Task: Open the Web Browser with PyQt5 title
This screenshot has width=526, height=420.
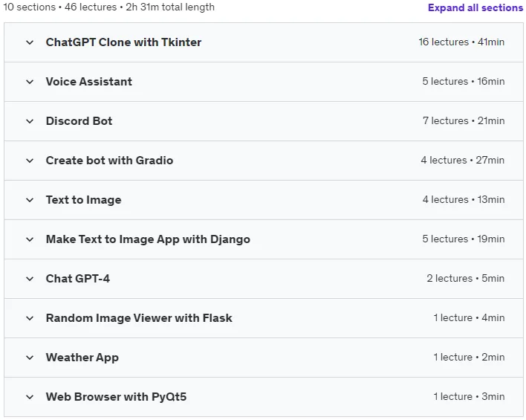Action: pyautogui.click(x=116, y=397)
